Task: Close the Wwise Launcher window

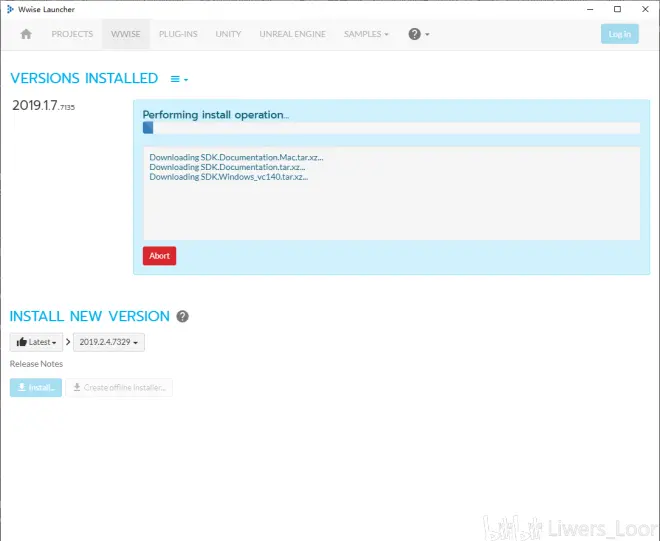Action: (645, 9)
